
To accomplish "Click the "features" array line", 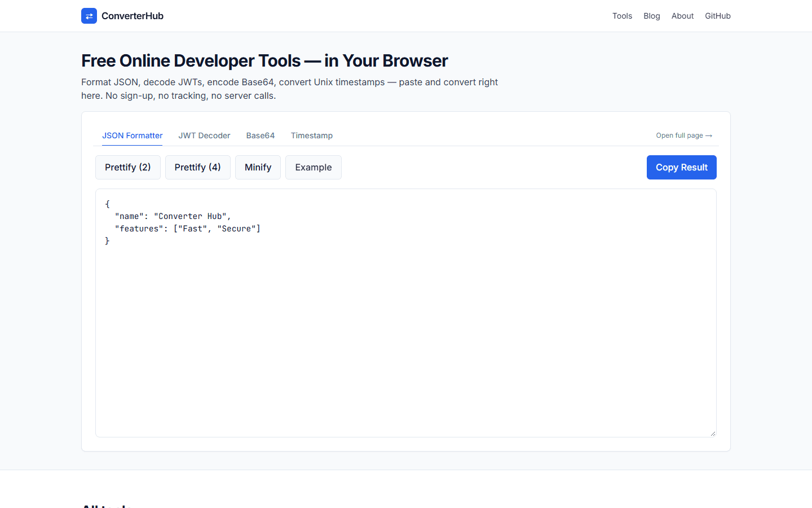I will (x=188, y=229).
